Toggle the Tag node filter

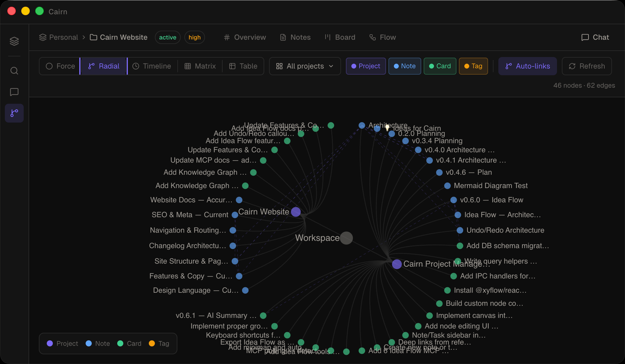pos(473,66)
